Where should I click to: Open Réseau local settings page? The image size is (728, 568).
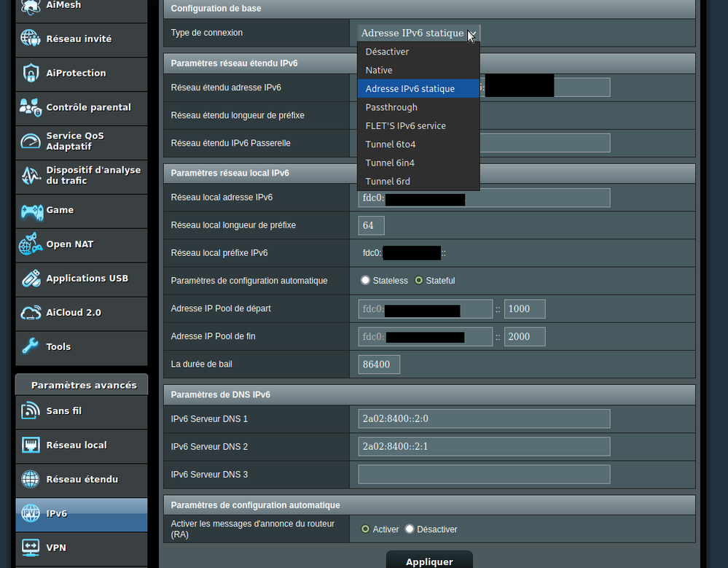pyautogui.click(x=77, y=446)
